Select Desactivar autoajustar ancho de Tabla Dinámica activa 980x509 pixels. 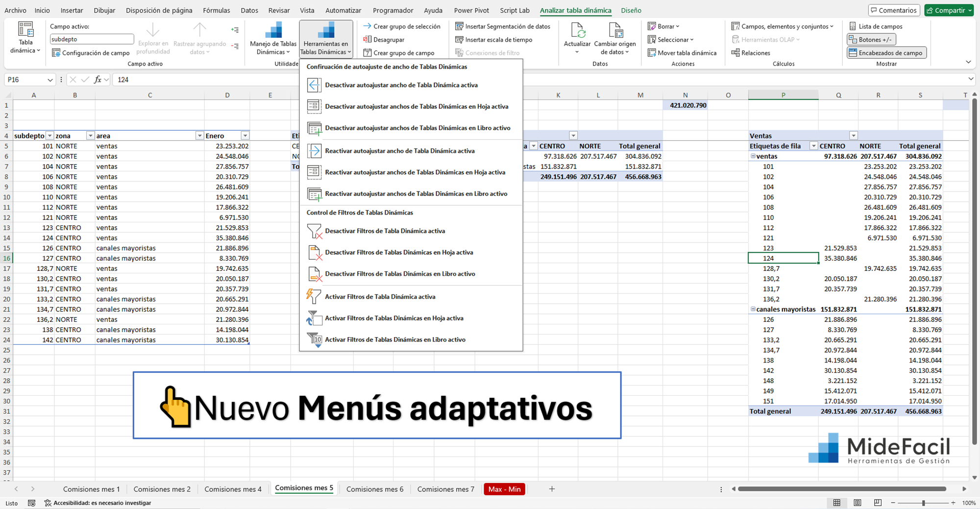coord(411,85)
